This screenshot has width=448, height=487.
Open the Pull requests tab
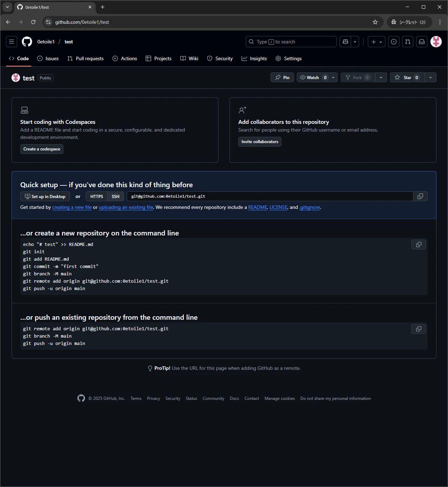pyautogui.click(x=86, y=58)
